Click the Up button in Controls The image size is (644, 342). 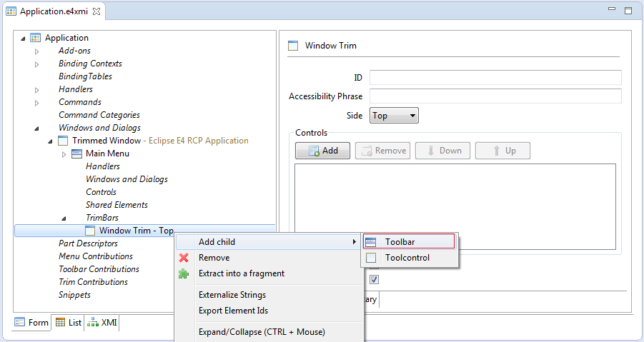[x=502, y=151]
